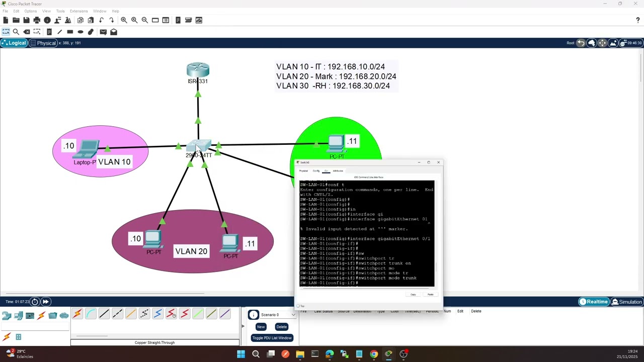Click Toggle PDU List Window button
Image resolution: width=644 pixels, height=362 pixels.
coord(272,338)
